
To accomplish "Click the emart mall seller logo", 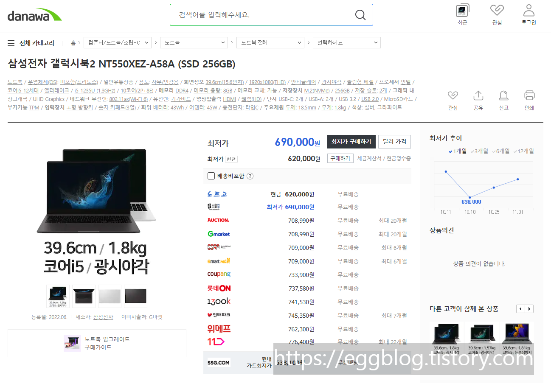I will tap(219, 261).
